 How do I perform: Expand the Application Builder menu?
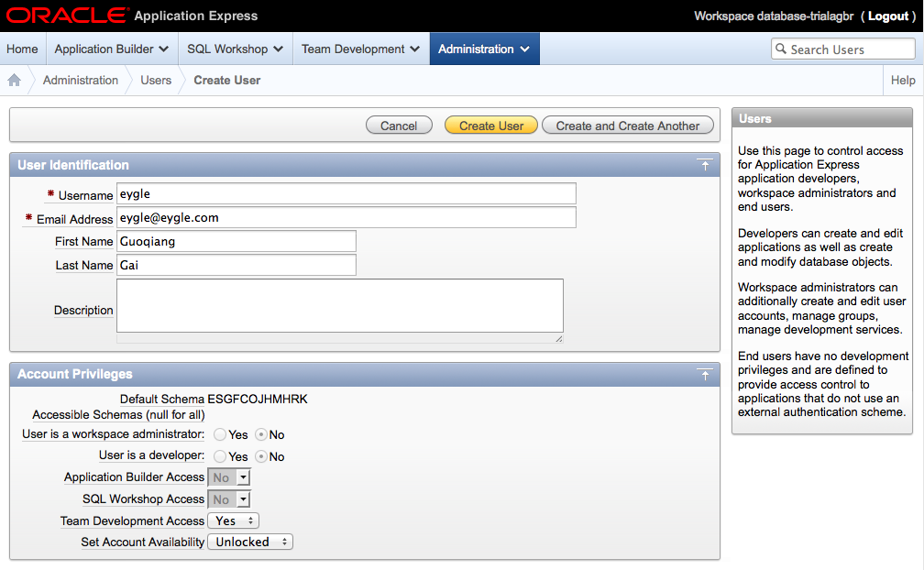pyautogui.click(x=111, y=49)
